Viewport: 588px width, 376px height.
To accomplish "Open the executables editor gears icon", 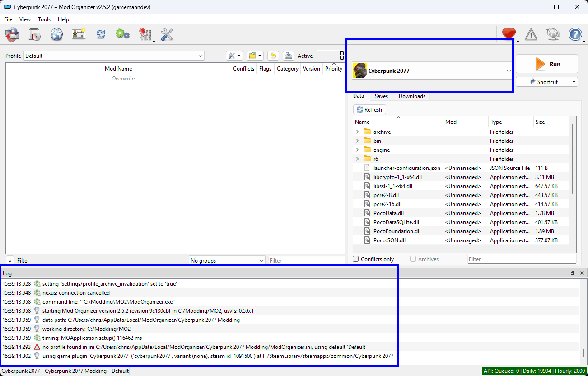I will 122,34.
